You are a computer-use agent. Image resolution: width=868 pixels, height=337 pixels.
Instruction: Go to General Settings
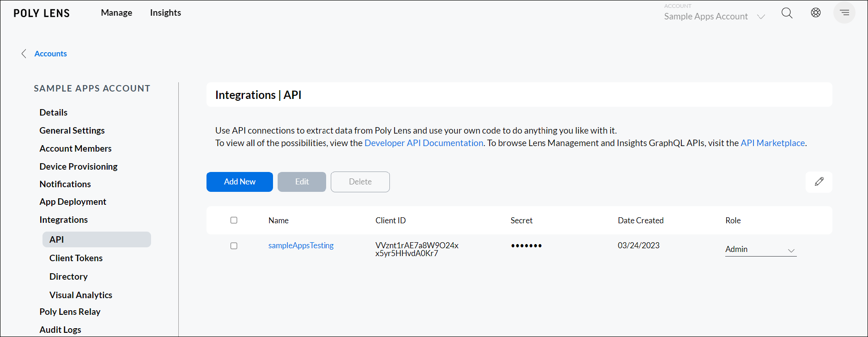72,130
